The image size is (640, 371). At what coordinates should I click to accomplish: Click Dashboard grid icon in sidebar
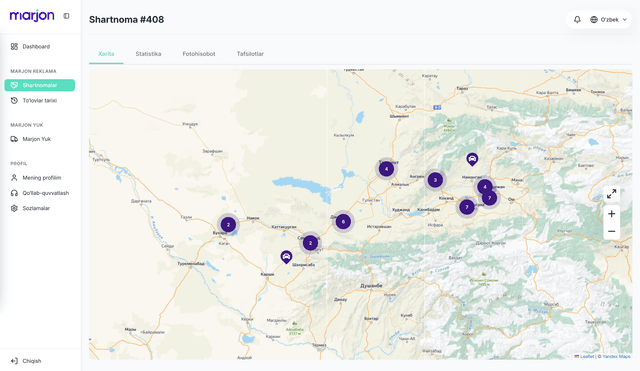[14, 47]
